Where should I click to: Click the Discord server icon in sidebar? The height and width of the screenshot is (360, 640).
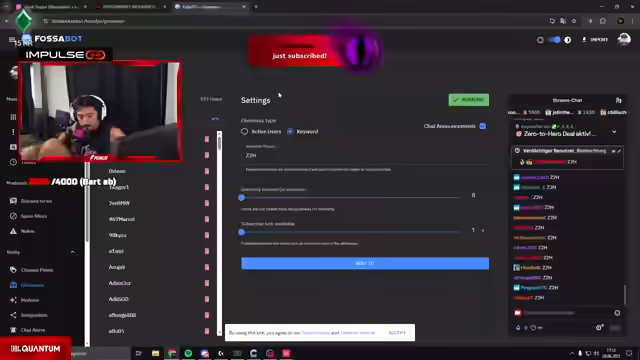[x=13, y=201]
